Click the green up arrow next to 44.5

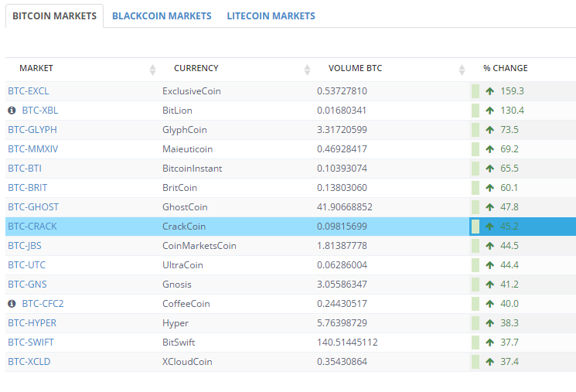[x=489, y=246]
